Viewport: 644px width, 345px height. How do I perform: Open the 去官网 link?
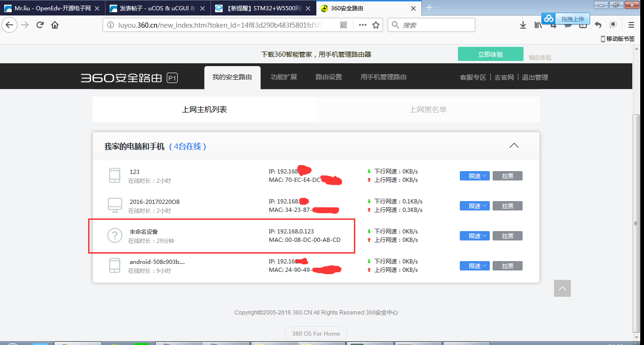coord(504,77)
